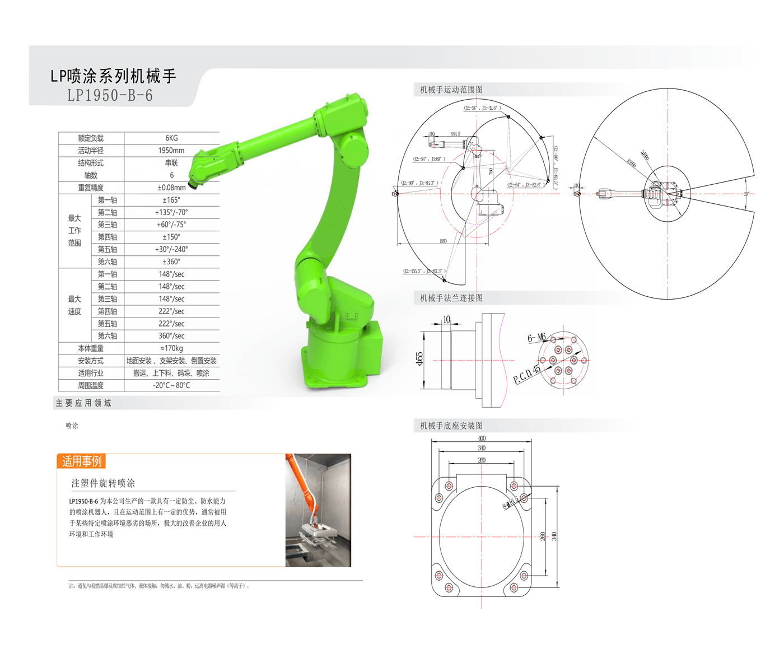Click the "主要应用领域" section heading
This screenshot has height=672, width=784.
pos(83,403)
